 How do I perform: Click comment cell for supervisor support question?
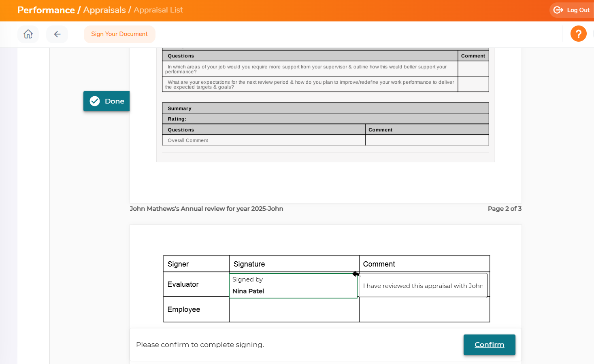click(x=473, y=69)
